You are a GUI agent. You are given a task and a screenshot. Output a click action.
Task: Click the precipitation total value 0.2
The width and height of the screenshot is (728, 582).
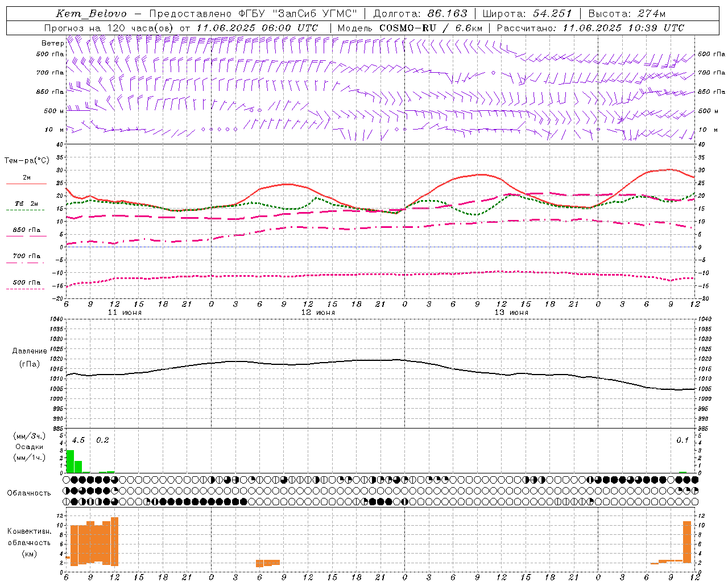click(x=102, y=440)
